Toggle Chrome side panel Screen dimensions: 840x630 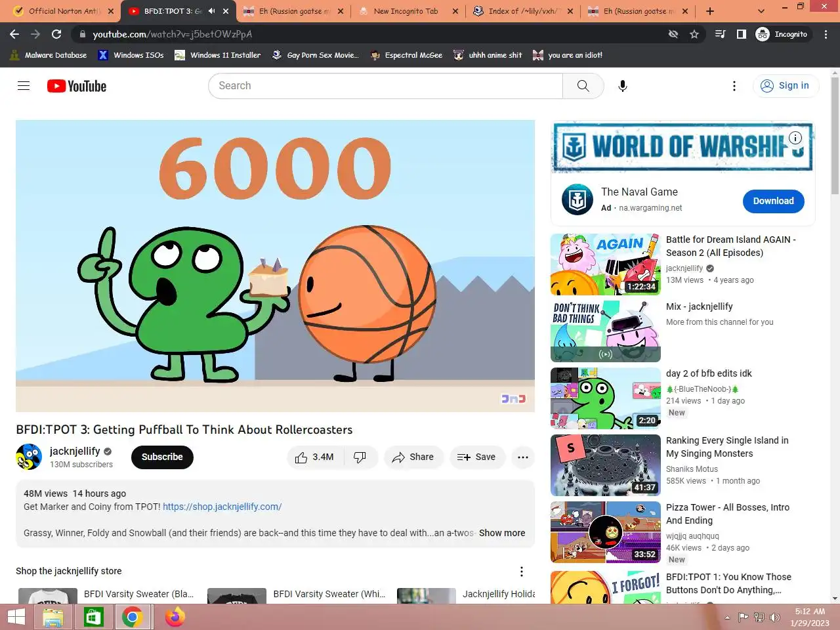[741, 34]
